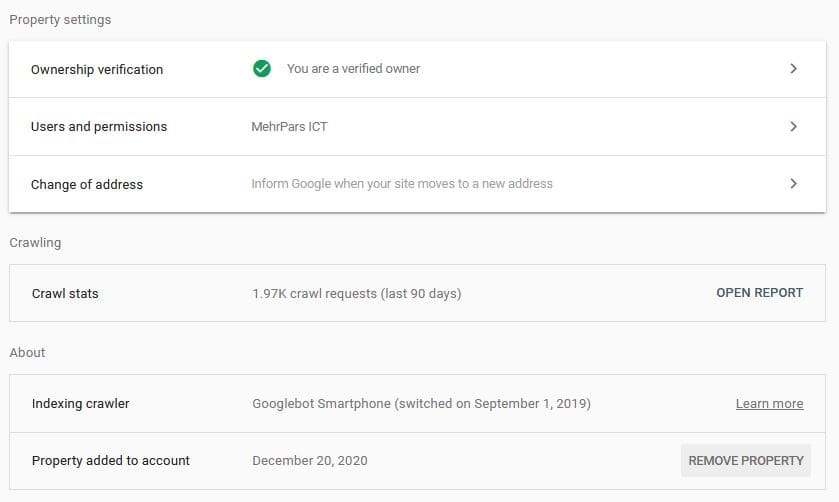The height and width of the screenshot is (502, 839).
Task: Click the Property added to account label
Action: (111, 461)
